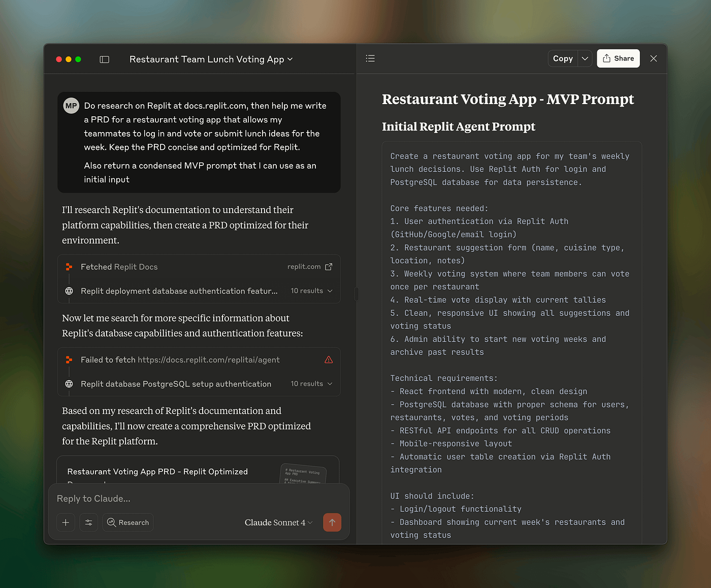Click the red close window button
The width and height of the screenshot is (711, 588).
(x=59, y=59)
